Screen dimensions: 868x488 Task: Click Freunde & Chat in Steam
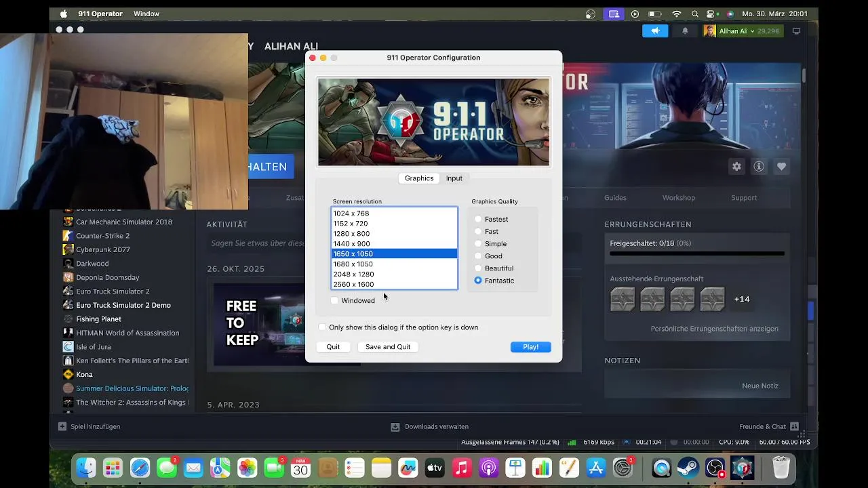tap(762, 426)
